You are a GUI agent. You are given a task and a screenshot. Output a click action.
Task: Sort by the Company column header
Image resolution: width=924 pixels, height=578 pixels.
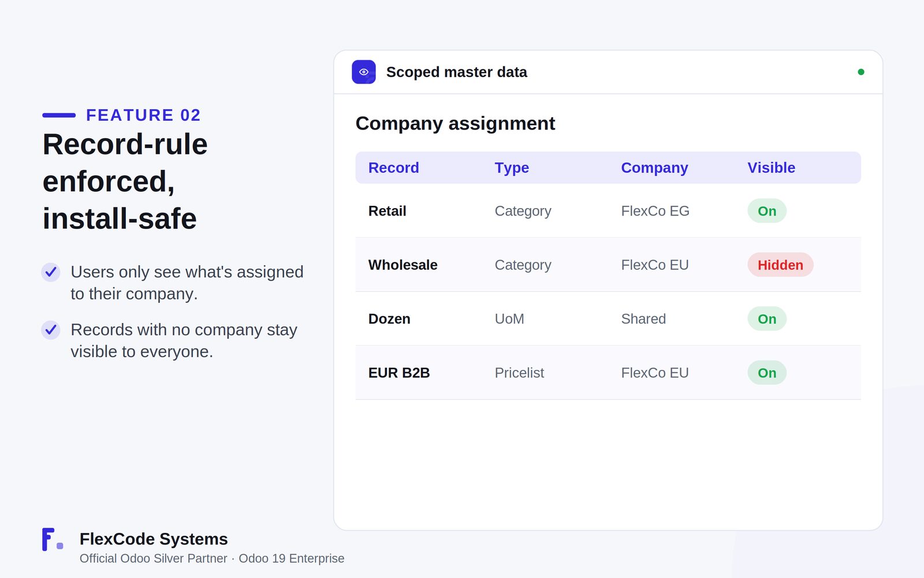coord(654,168)
